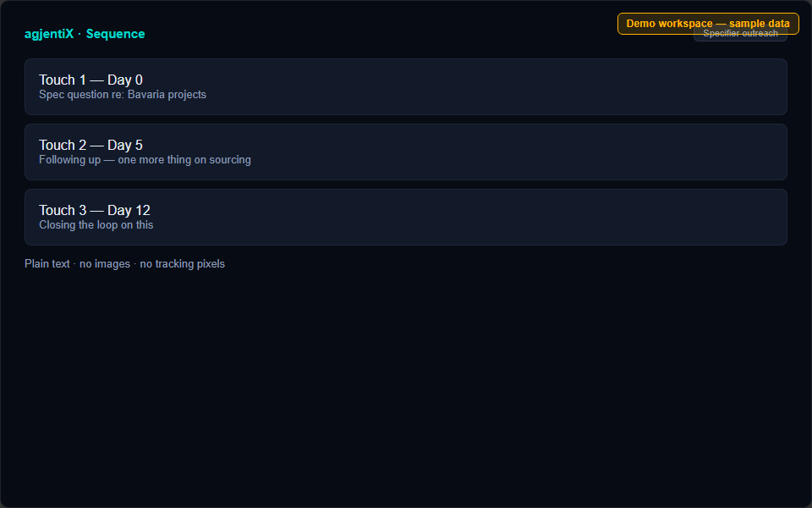Screen dimensions: 812x508
Task: Open the Touch 2 — Day 5 heading
Action: 91,145
